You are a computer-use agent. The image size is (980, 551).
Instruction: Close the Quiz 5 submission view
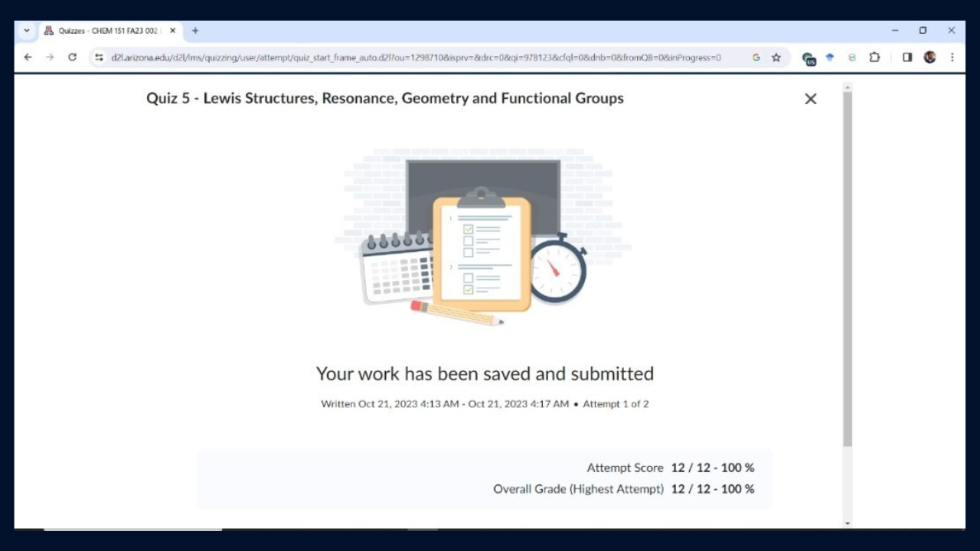click(810, 99)
